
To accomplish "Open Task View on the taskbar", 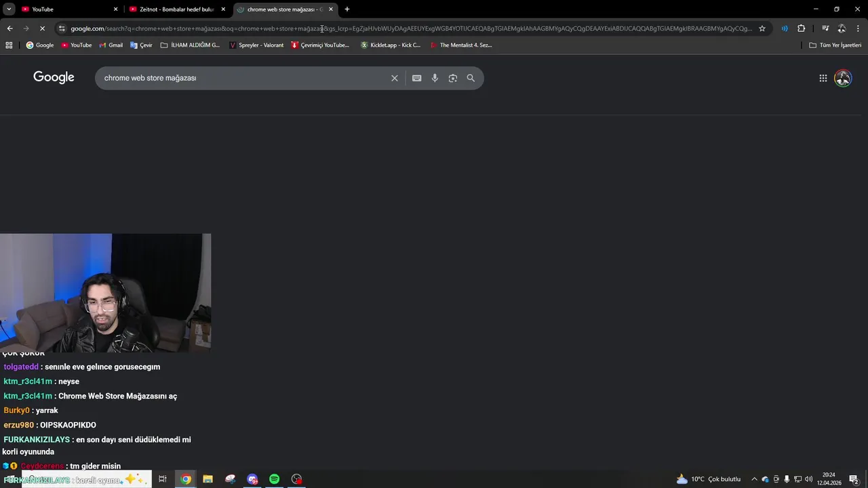I will [x=163, y=479].
